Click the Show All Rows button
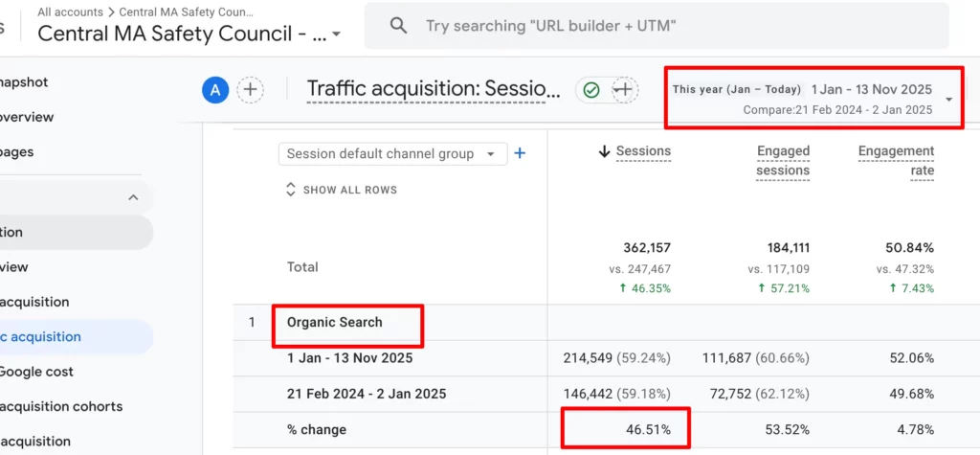The image size is (980, 455). click(x=349, y=190)
